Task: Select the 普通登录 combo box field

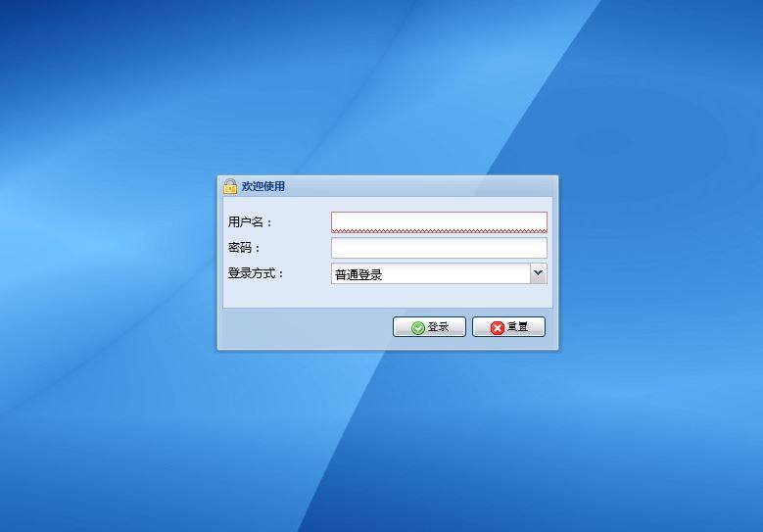Action: coord(430,274)
